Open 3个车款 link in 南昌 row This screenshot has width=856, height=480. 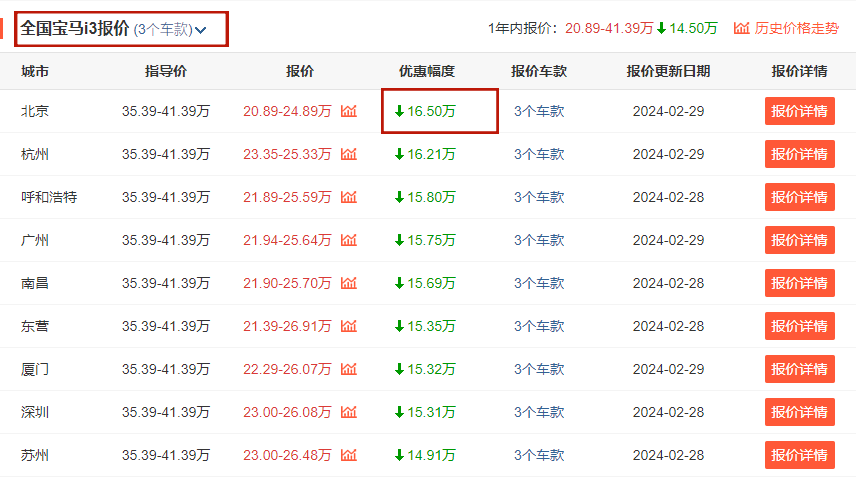click(x=539, y=283)
